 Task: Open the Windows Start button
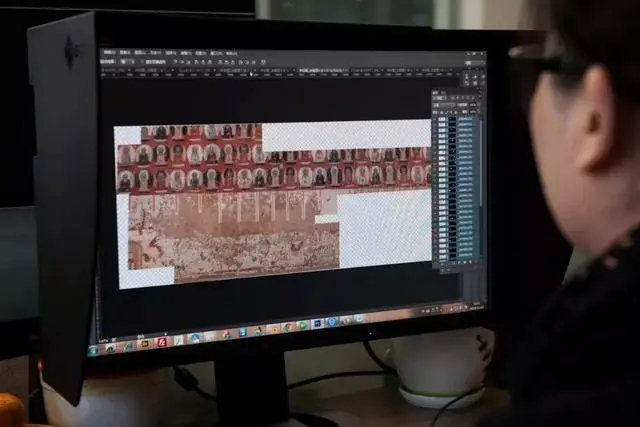click(x=93, y=350)
